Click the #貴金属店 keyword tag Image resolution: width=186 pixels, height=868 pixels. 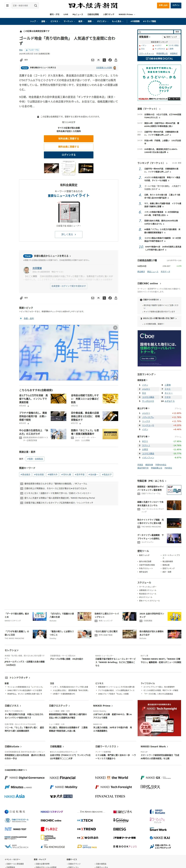pos(25,475)
